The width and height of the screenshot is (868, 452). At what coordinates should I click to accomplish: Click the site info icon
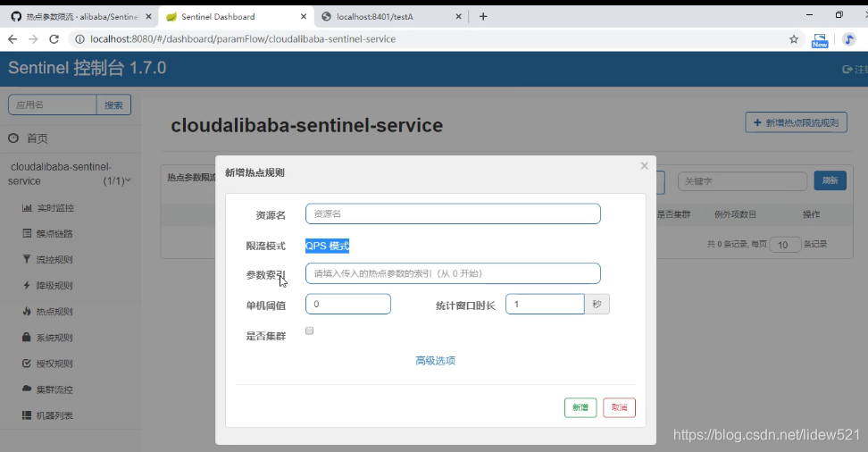79,39
